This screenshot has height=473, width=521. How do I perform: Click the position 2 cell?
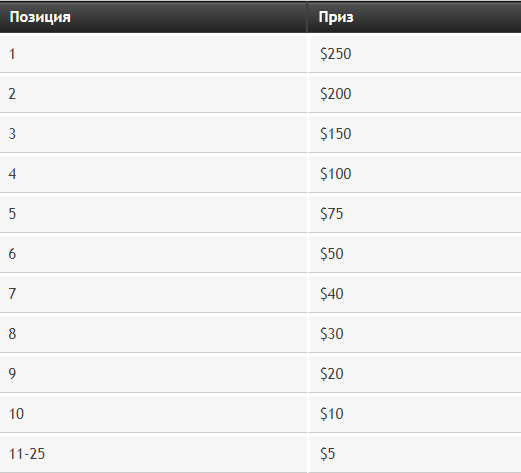(153, 94)
